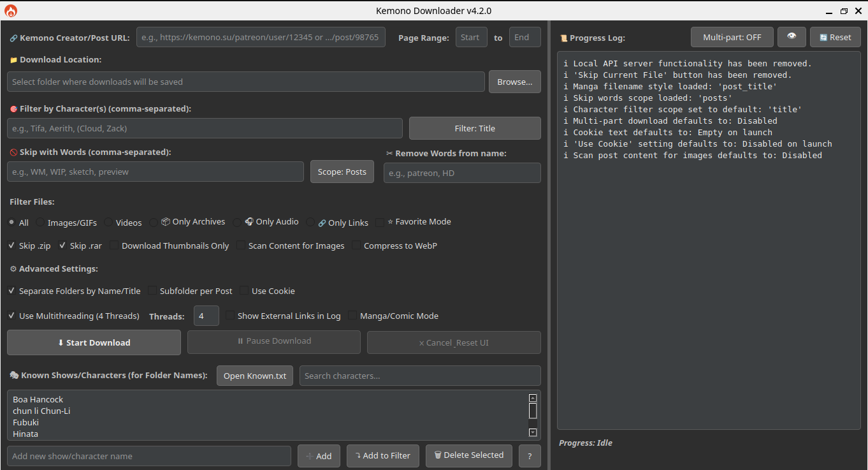Change the Scope: Posts setting
This screenshot has height=470, width=868.
pyautogui.click(x=342, y=172)
